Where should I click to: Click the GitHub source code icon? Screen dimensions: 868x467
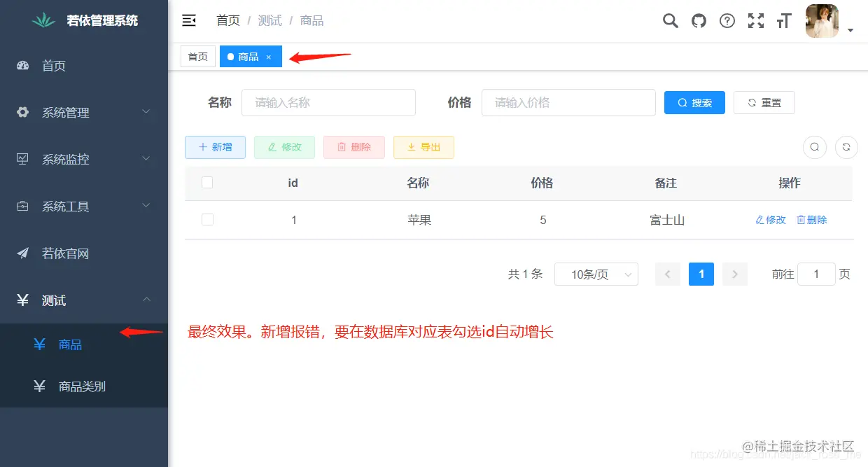click(699, 21)
